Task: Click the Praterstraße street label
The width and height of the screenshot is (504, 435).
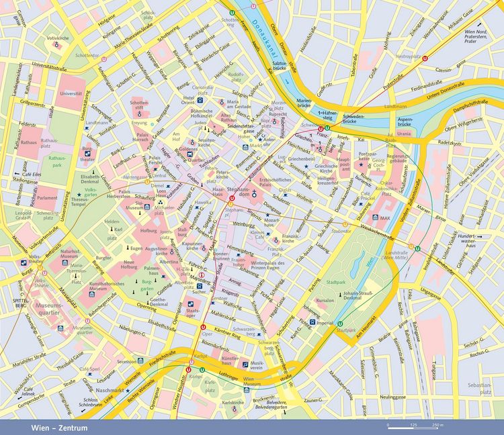Action: coord(393,81)
